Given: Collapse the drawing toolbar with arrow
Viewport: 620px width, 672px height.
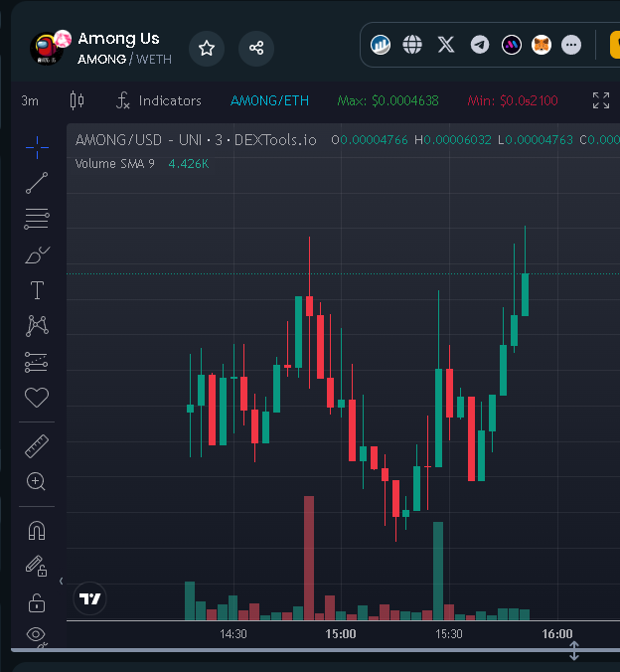Looking at the screenshot, I should (x=62, y=582).
